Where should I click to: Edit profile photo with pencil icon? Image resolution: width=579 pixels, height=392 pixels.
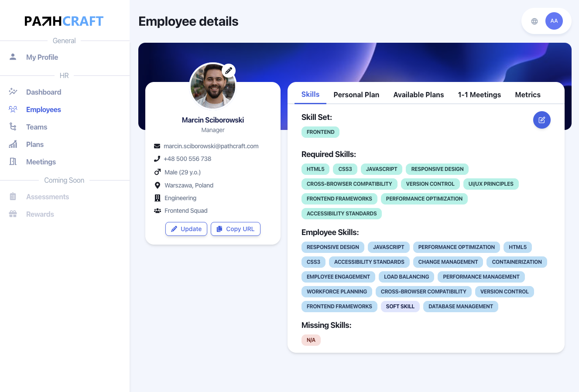point(229,70)
